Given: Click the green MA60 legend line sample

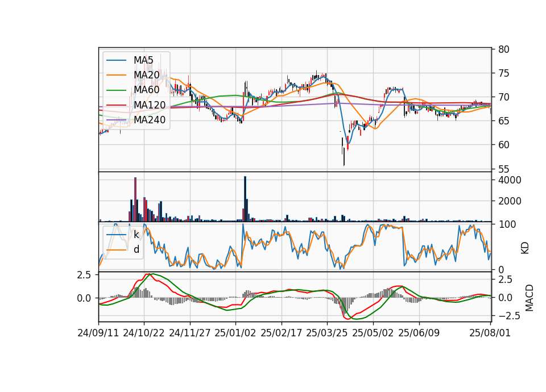Looking at the screenshot, I should pos(116,90).
